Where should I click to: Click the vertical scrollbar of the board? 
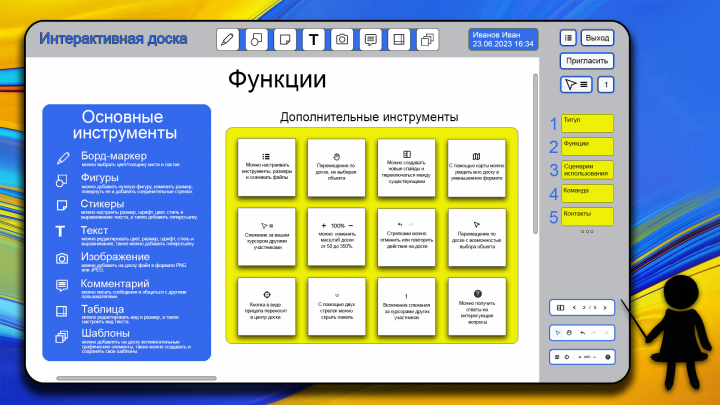click(535, 154)
